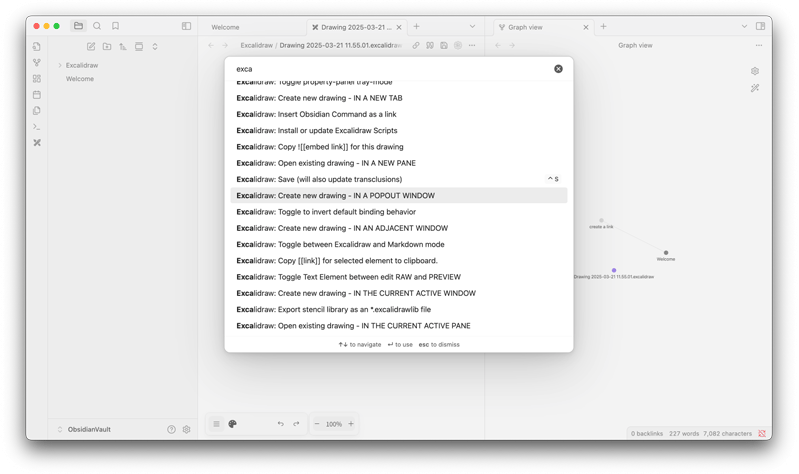Open the file explorer (folder) sidebar tab
This screenshot has width=799, height=474.
coord(78,25)
